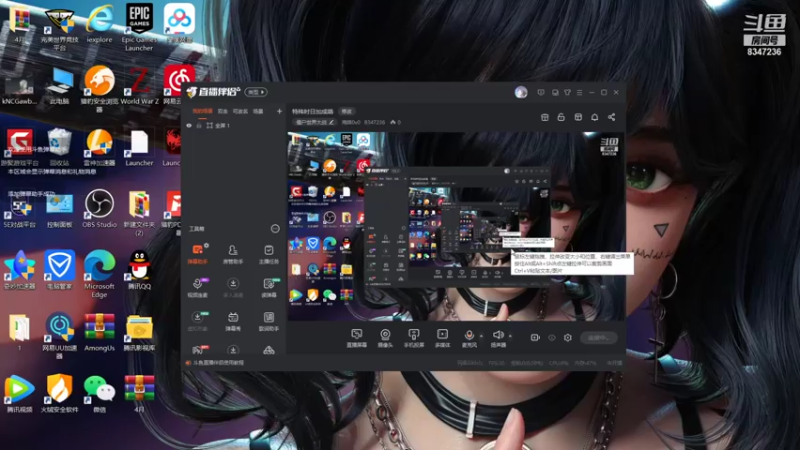Open Epic Games Launcher desktop icon
800x450 pixels.
click(x=139, y=27)
